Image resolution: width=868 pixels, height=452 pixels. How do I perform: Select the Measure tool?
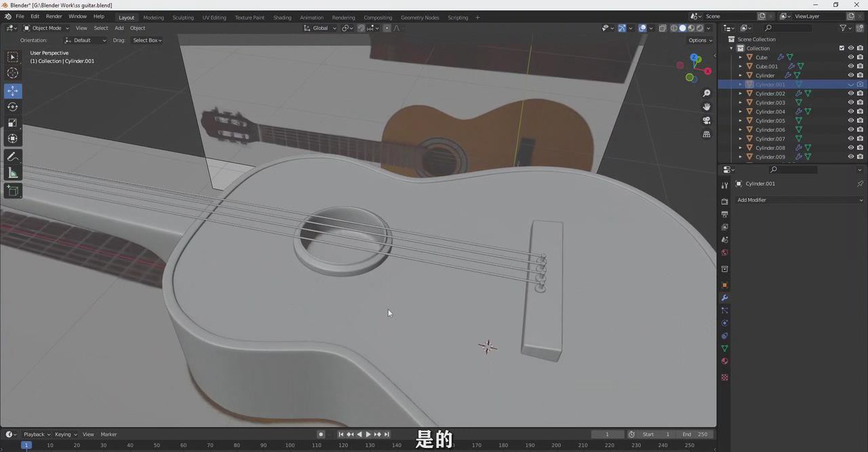[x=13, y=173]
